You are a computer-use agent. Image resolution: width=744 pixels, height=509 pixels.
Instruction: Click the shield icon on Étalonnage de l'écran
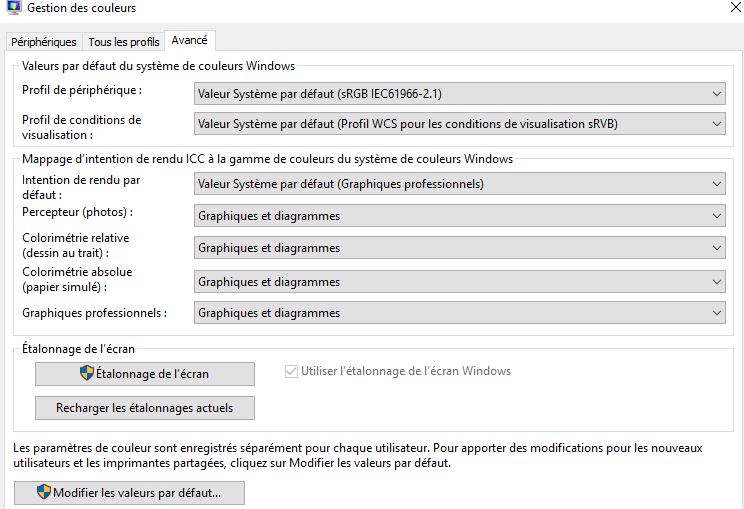[x=87, y=374]
